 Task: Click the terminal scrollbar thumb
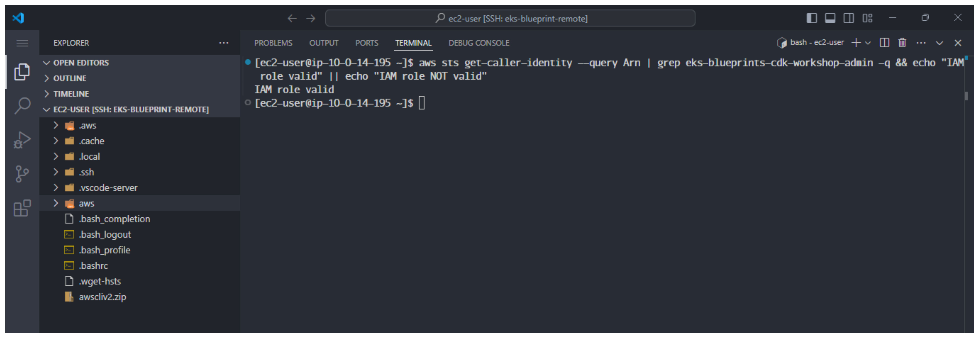coord(966,96)
